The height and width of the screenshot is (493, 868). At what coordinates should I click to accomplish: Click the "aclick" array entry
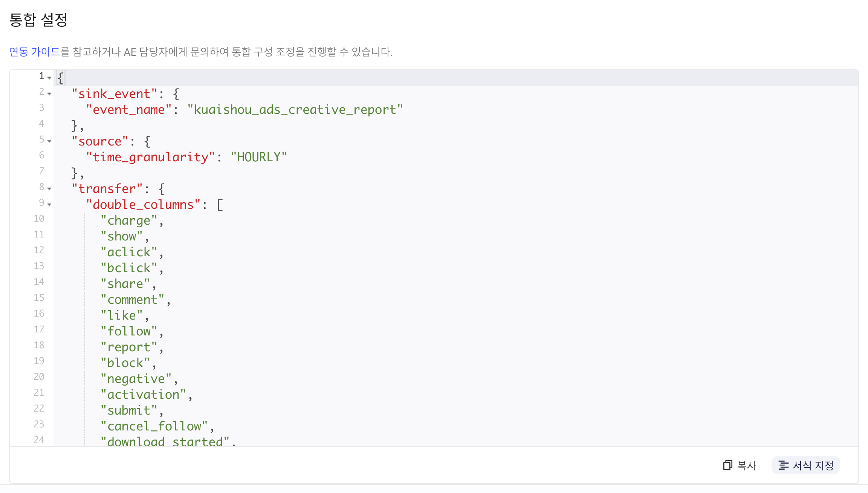(x=129, y=252)
